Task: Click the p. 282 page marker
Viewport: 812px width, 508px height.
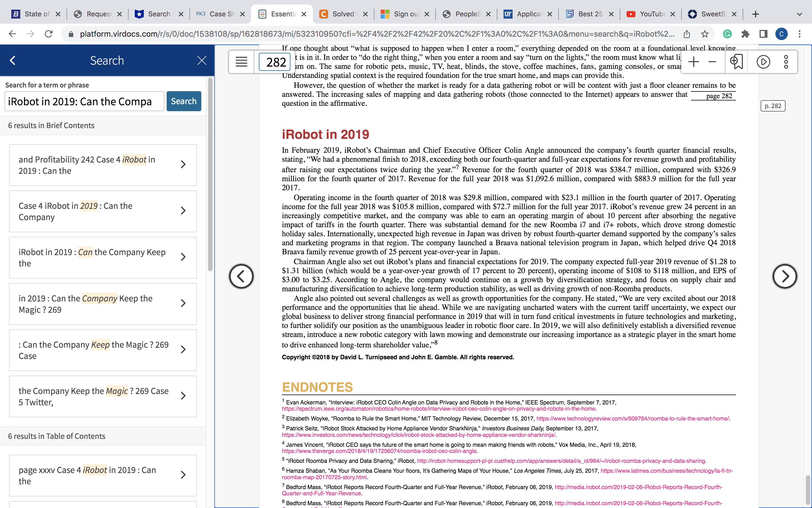Action: pyautogui.click(x=773, y=106)
